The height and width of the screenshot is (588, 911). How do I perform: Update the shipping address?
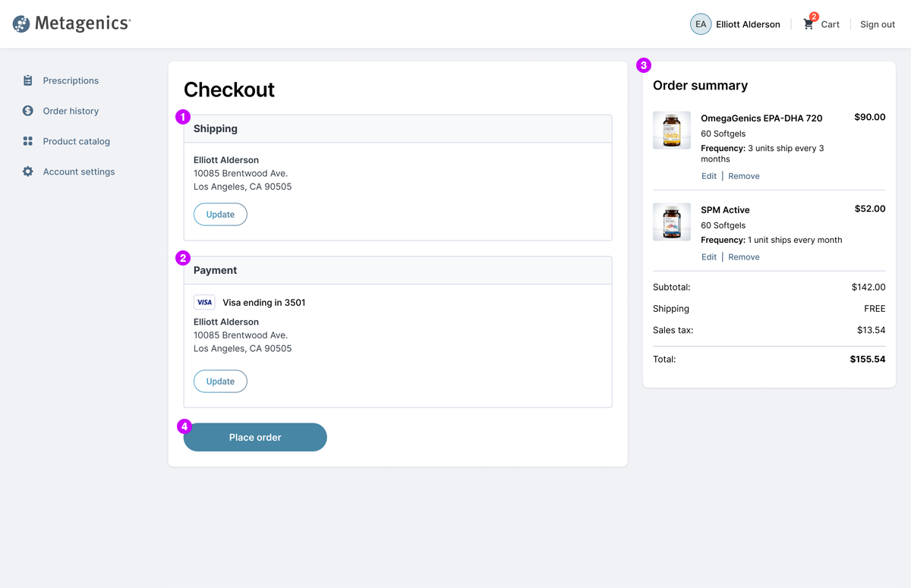pyautogui.click(x=220, y=214)
